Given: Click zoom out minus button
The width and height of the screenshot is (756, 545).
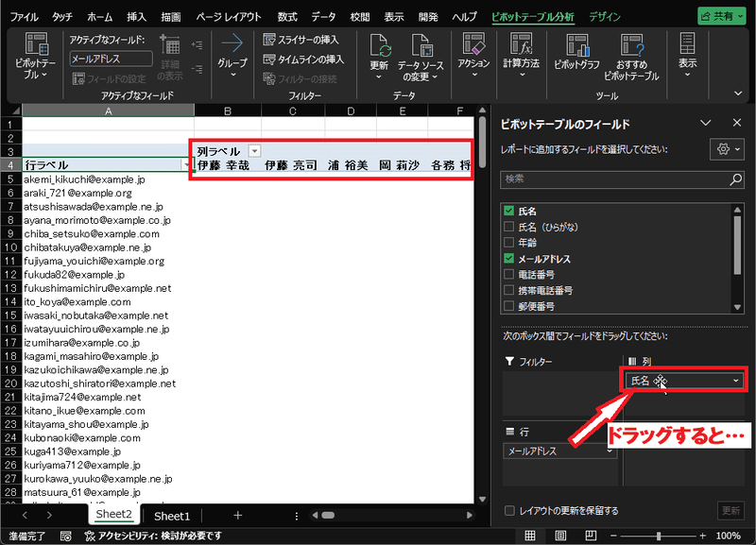Looking at the screenshot, I should click(x=613, y=536).
